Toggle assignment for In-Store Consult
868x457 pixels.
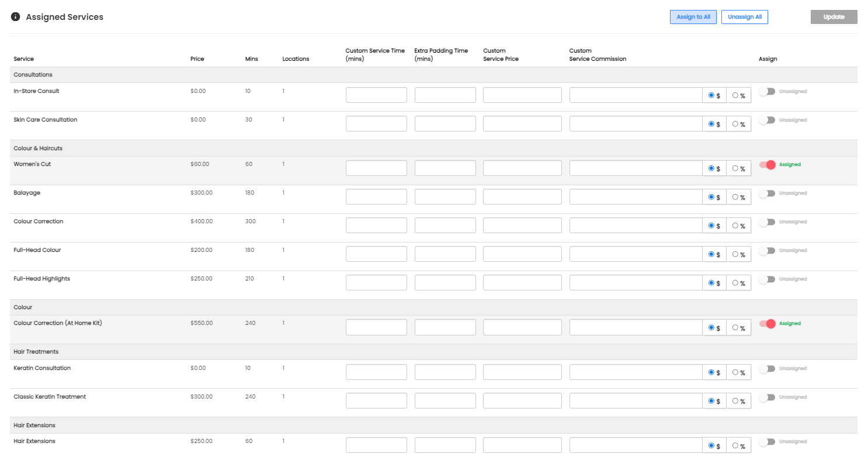click(767, 92)
